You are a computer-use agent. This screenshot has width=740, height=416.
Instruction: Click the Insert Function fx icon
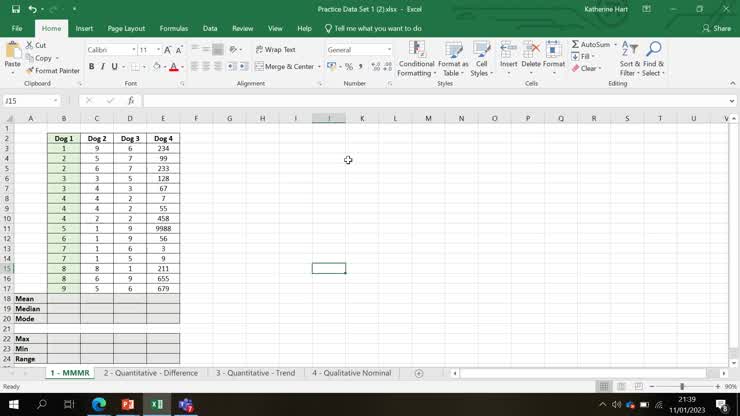click(x=131, y=101)
